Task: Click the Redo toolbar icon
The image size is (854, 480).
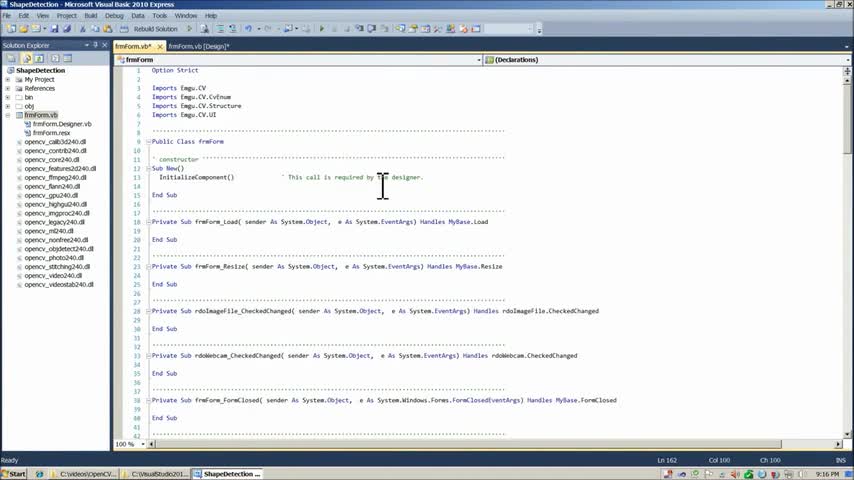Action: click(x=267, y=29)
